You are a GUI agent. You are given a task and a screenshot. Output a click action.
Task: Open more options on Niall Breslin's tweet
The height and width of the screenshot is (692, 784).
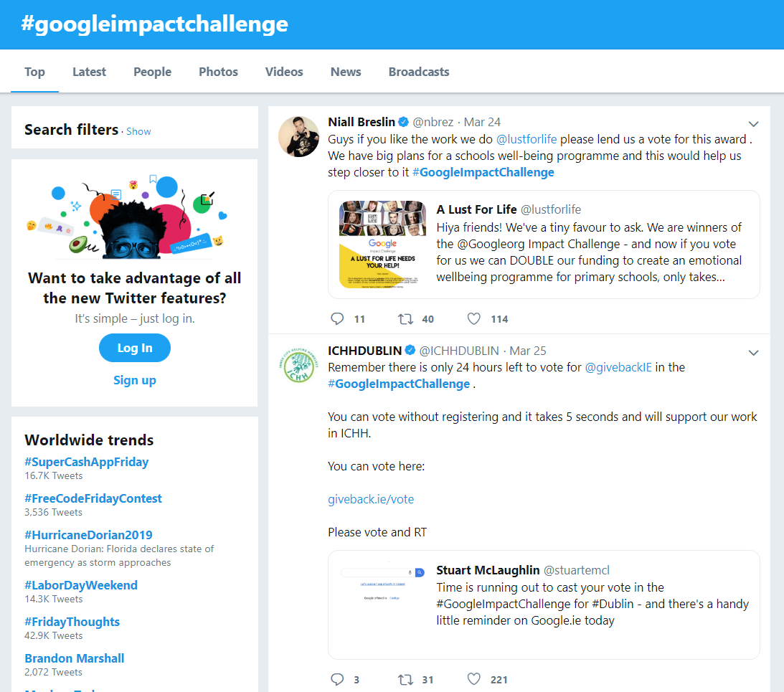(x=753, y=124)
